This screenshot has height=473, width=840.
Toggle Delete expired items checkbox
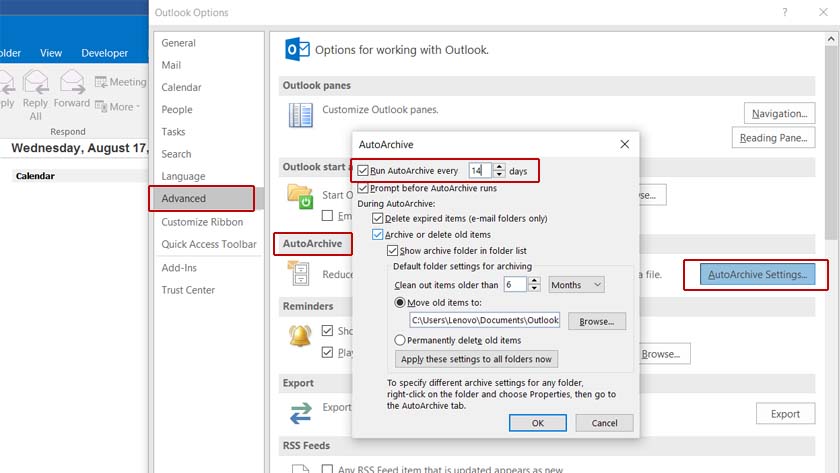pos(378,218)
